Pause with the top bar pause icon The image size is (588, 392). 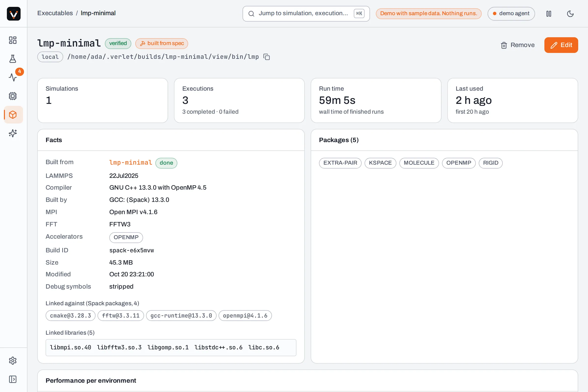(x=549, y=13)
